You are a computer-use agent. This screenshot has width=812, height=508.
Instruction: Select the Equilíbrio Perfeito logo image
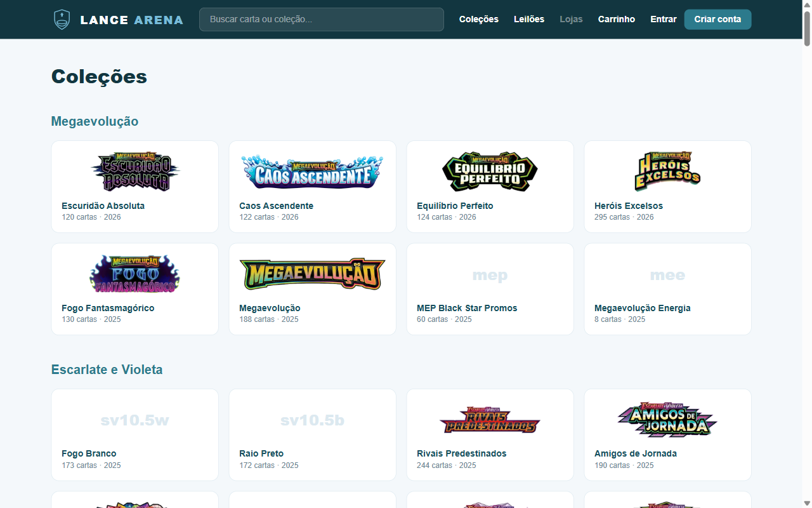490,171
